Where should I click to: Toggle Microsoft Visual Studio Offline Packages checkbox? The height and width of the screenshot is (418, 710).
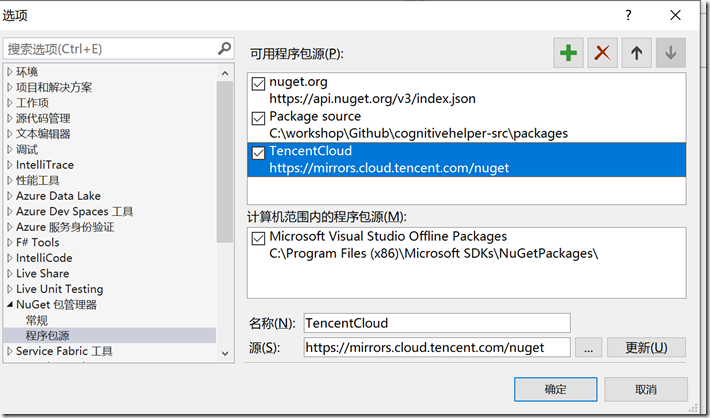[258, 238]
